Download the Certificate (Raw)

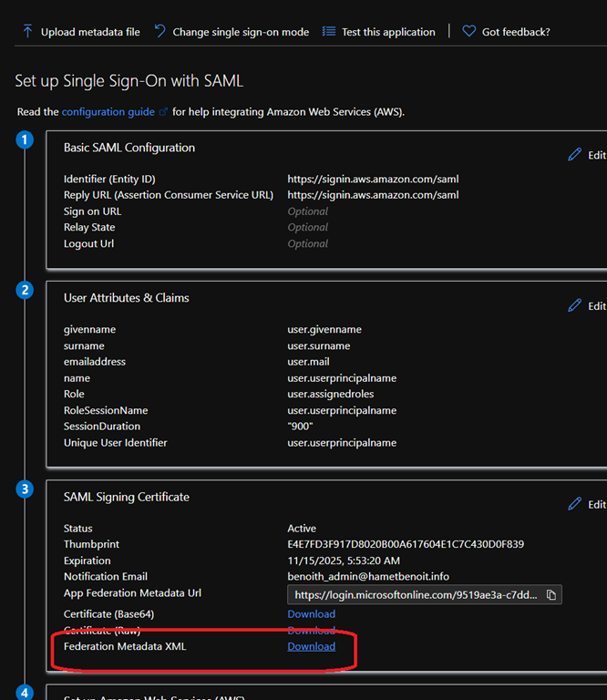pyautogui.click(x=311, y=630)
